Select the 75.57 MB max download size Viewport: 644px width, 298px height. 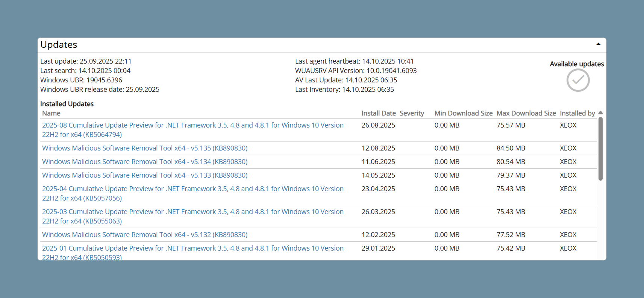click(511, 125)
